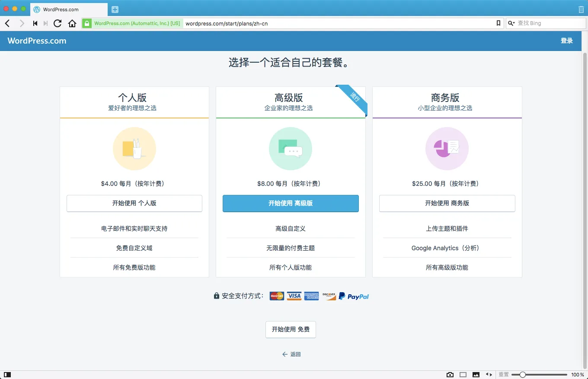The image size is (588, 379).
Task: Click the 返回 back link
Action: pos(291,354)
